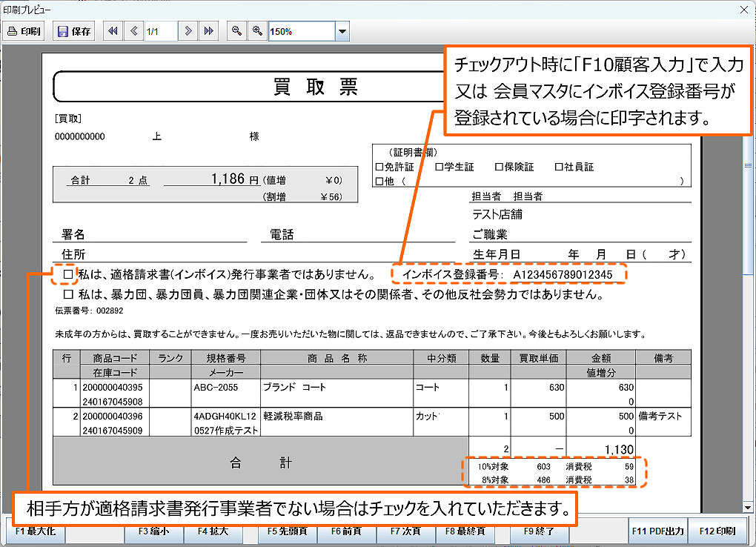Click the 150% zoom level combo box
The height and width of the screenshot is (547, 756).
pos(301,32)
